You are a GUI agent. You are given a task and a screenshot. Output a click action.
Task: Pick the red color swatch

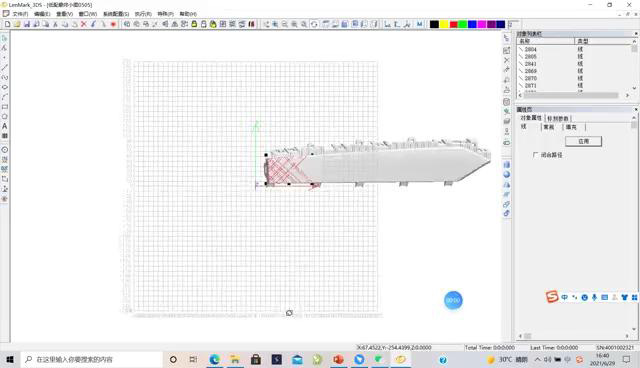[453, 24]
